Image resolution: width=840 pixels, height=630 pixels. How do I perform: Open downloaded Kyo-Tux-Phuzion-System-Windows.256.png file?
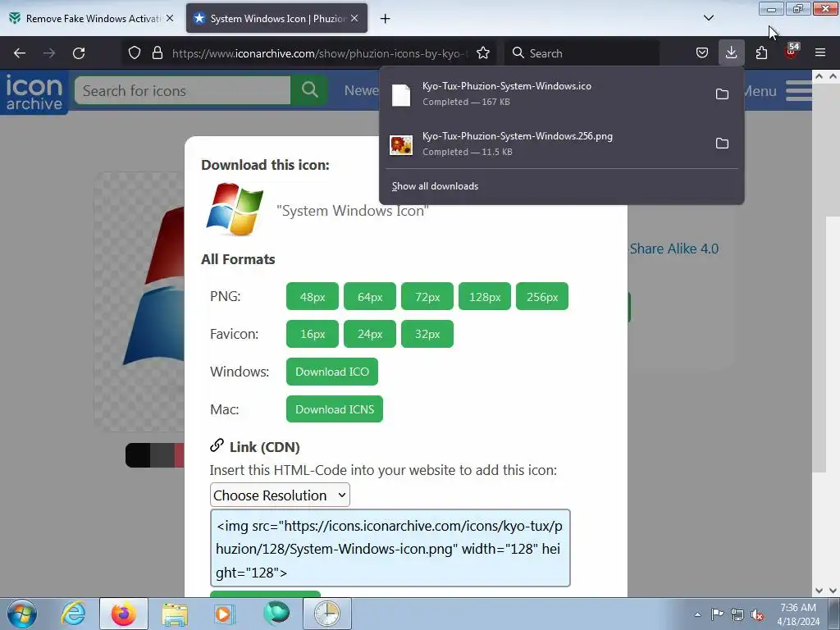click(x=547, y=144)
